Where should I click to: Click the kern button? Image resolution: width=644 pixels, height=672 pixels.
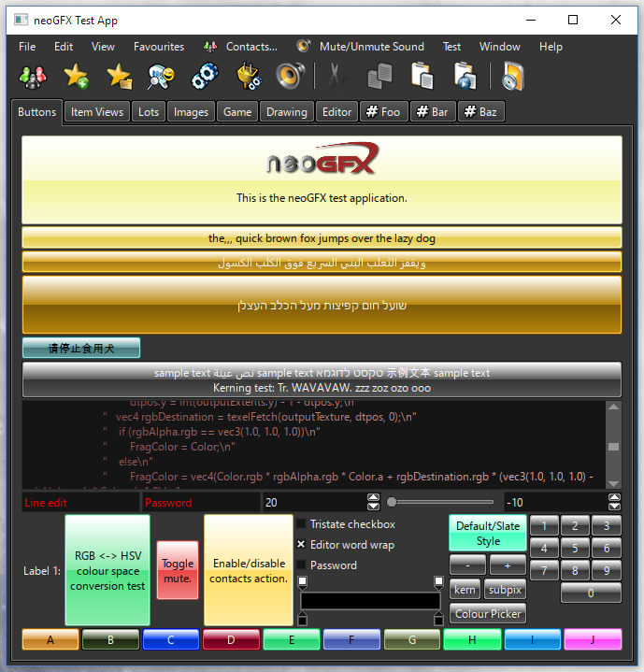(x=465, y=590)
